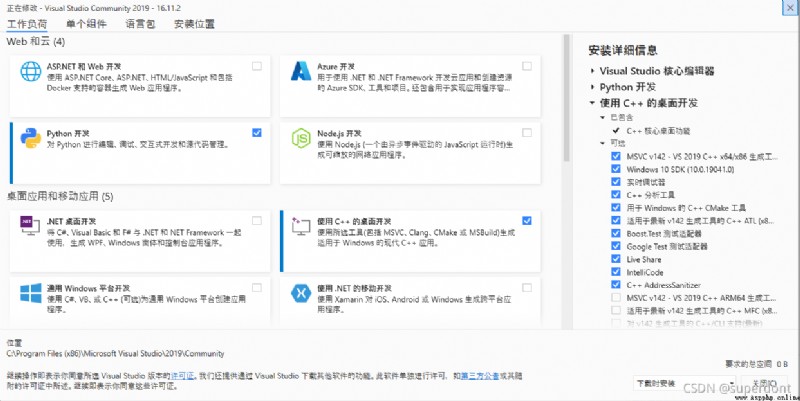Switch to the 单个组件 tab

pos(86,24)
